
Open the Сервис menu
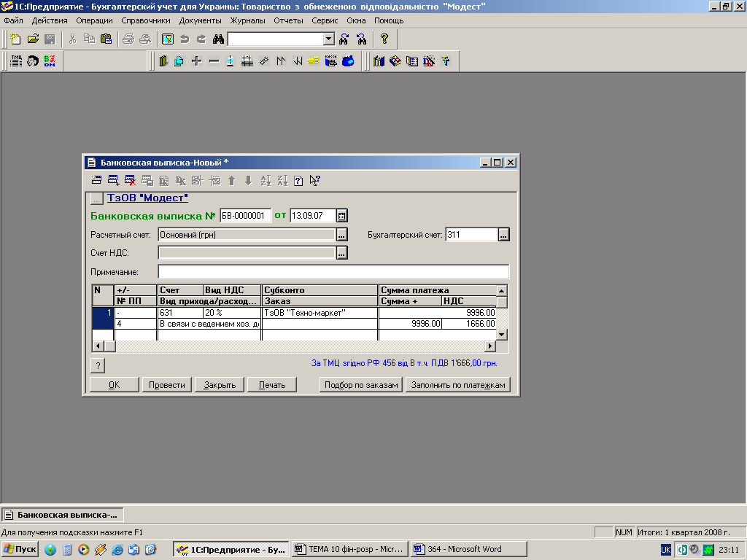pos(325,20)
